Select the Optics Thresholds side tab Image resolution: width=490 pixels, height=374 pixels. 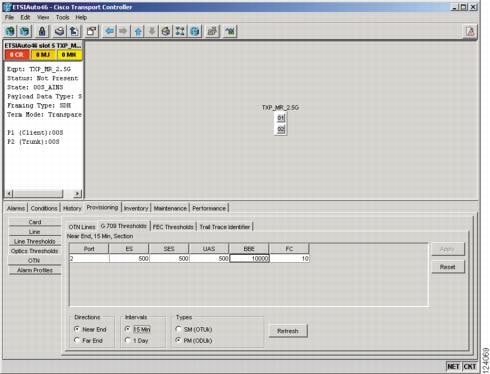click(35, 251)
